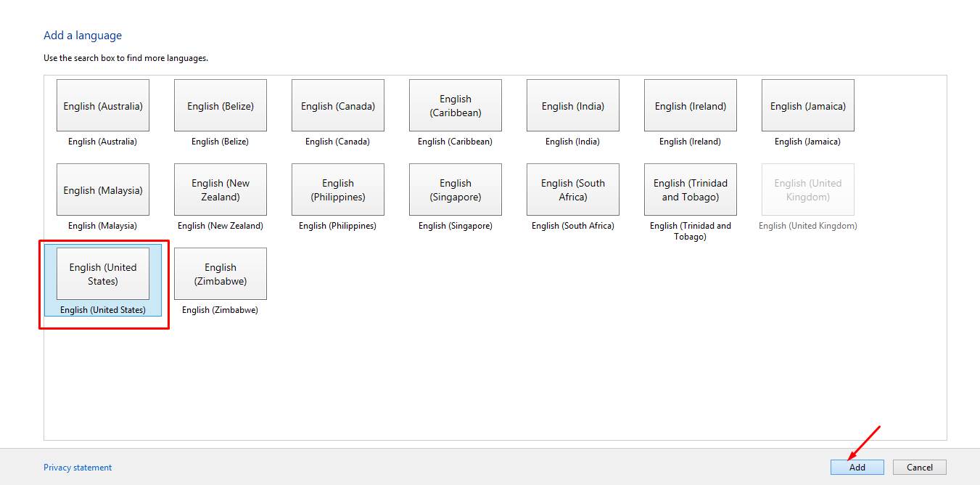Select the English (Singapore) tile
Image resolution: width=980 pixels, height=485 pixels.
pyautogui.click(x=456, y=190)
